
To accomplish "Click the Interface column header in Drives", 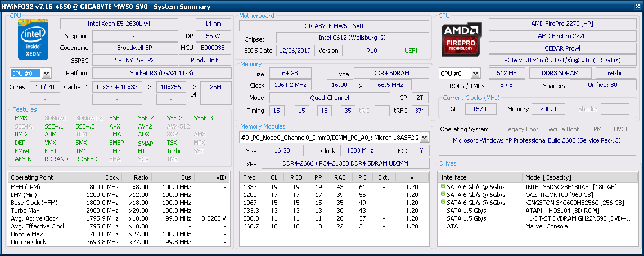I will [480, 177].
